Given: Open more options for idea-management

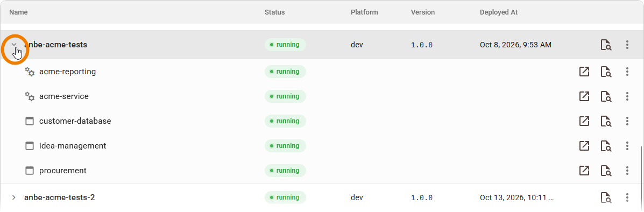Looking at the screenshot, I should (x=627, y=146).
